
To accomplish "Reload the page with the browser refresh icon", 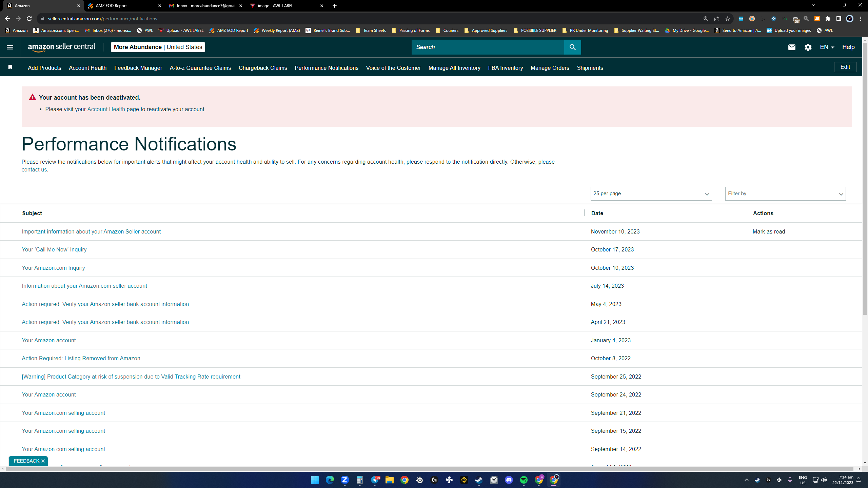I will [x=29, y=19].
